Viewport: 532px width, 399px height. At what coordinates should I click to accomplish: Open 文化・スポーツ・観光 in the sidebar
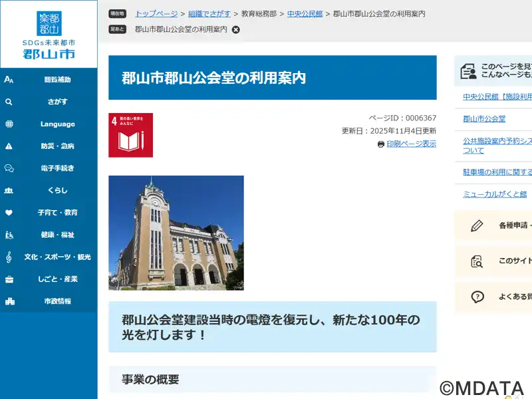(49, 257)
